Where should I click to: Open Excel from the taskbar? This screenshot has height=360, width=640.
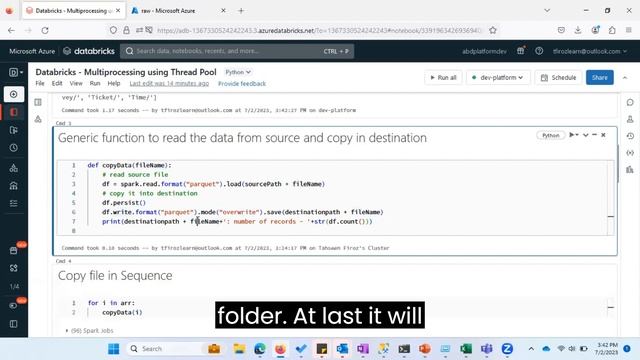coord(466,349)
